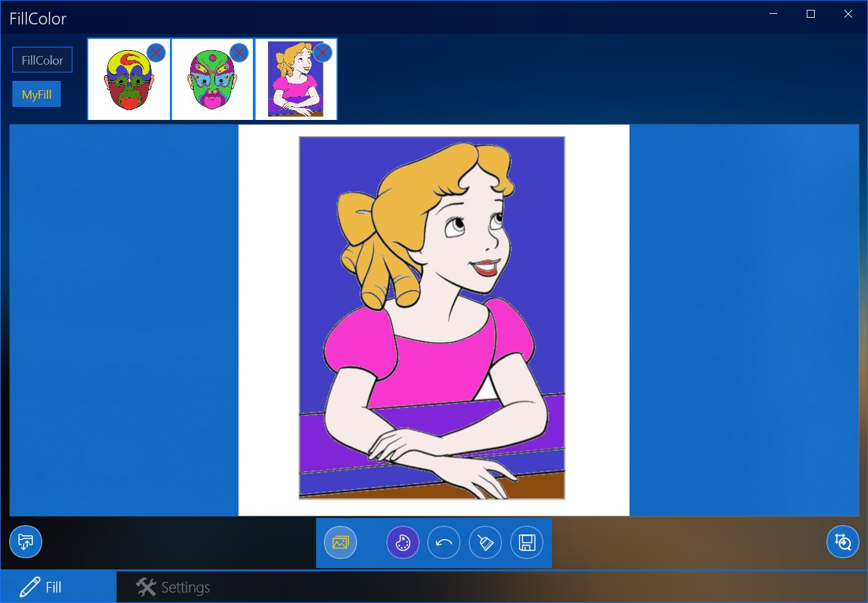Screen dimensions: 868x603
Task: Delete the blonde girl thumbnail
Action: click(323, 52)
